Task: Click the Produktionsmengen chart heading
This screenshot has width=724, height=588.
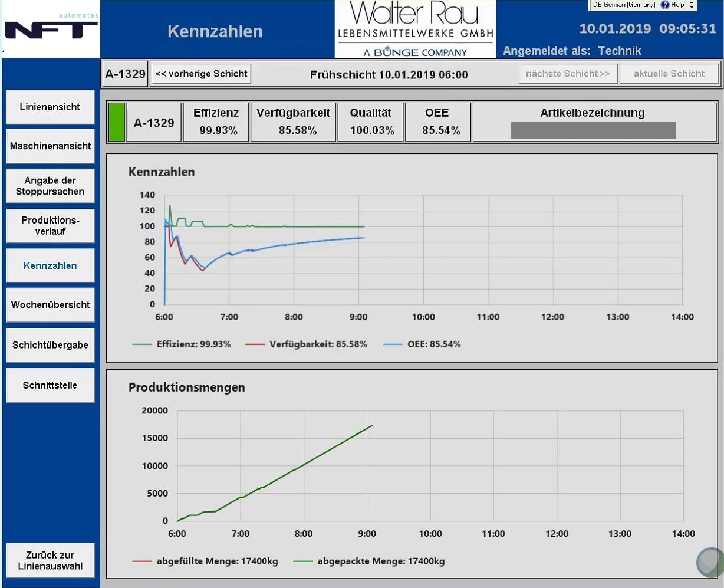Action: pos(187,387)
